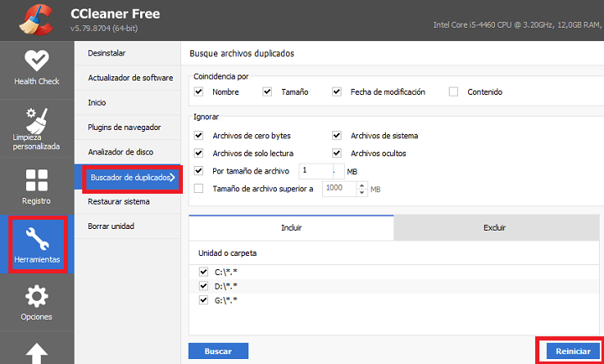The width and height of the screenshot is (604, 364).
Task: Switch to the Excluir tab
Action: tap(496, 228)
